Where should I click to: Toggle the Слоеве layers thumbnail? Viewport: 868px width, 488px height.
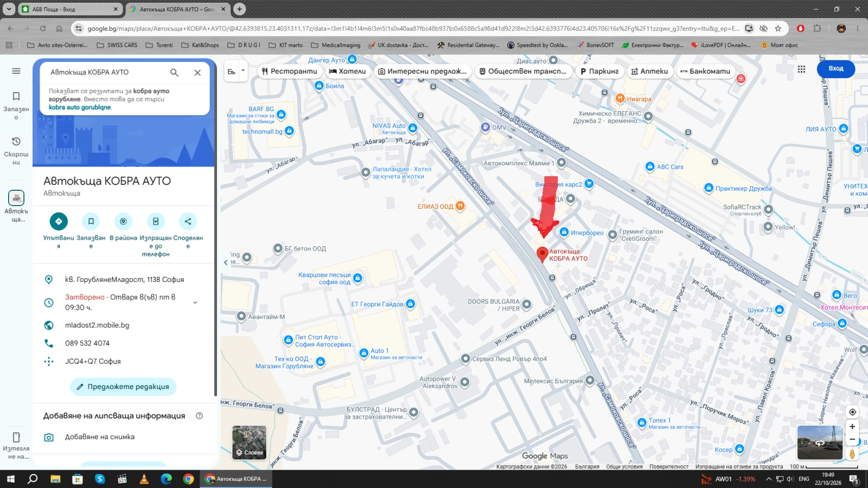coord(250,442)
